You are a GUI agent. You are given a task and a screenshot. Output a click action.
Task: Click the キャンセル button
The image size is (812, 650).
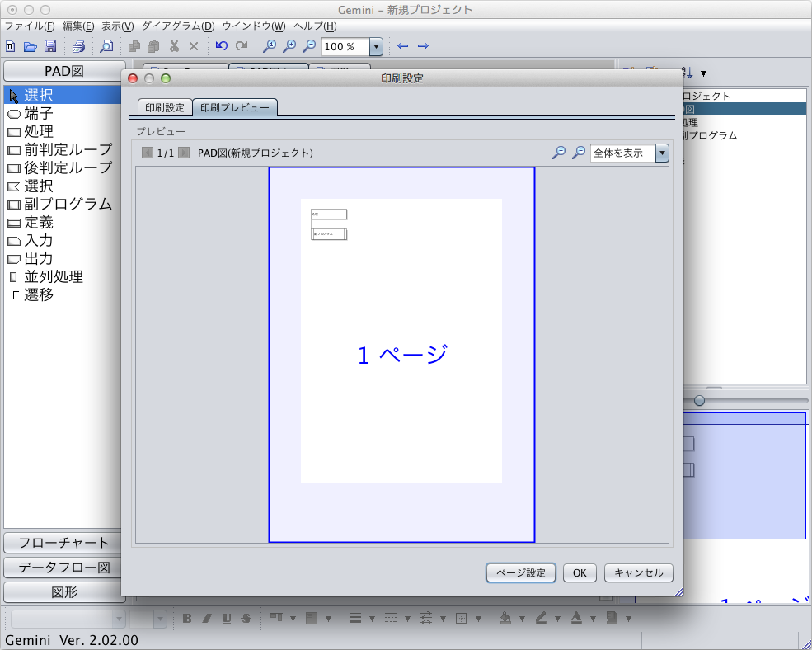(x=639, y=572)
